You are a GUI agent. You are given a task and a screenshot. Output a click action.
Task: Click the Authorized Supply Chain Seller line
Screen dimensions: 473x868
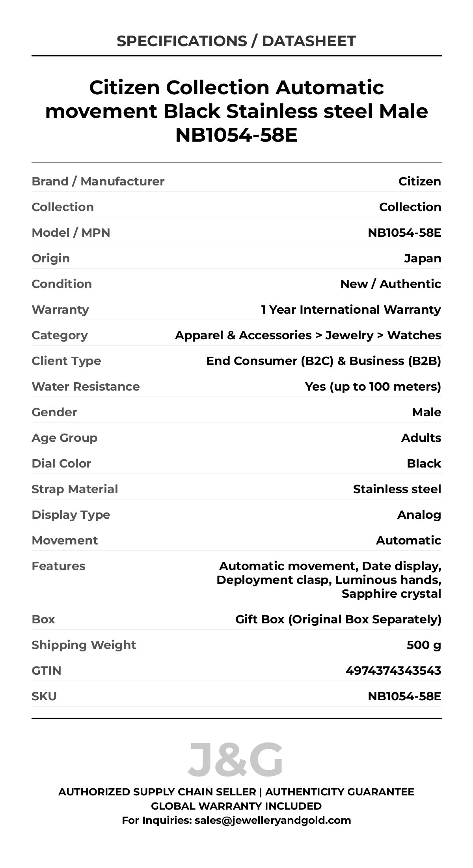pos(236,792)
